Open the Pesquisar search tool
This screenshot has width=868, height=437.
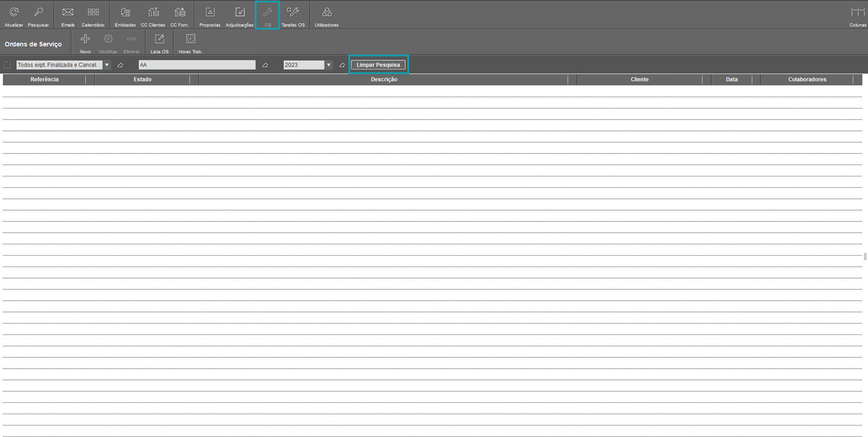(39, 15)
